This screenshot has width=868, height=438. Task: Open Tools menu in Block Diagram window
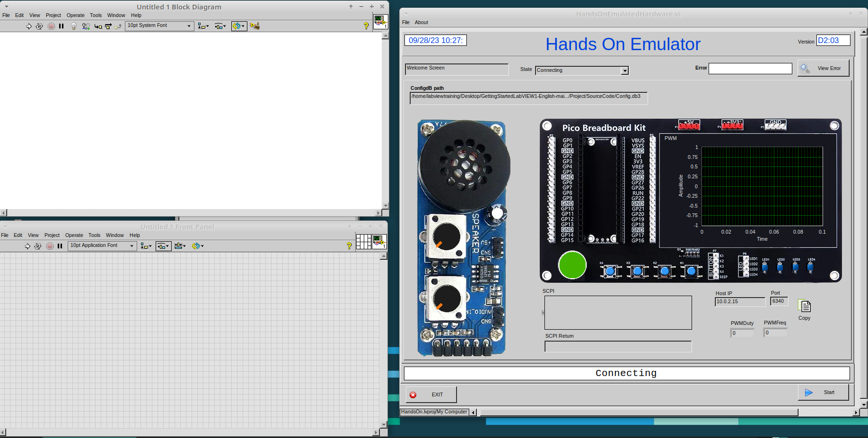[96, 15]
